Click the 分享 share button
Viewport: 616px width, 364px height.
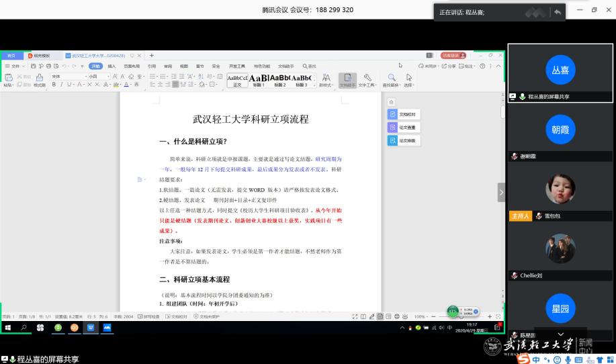(x=449, y=66)
